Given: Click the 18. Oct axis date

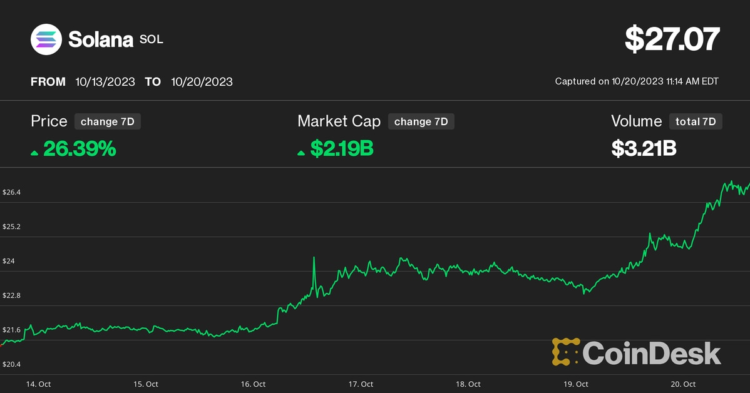Looking at the screenshot, I should (x=468, y=384).
